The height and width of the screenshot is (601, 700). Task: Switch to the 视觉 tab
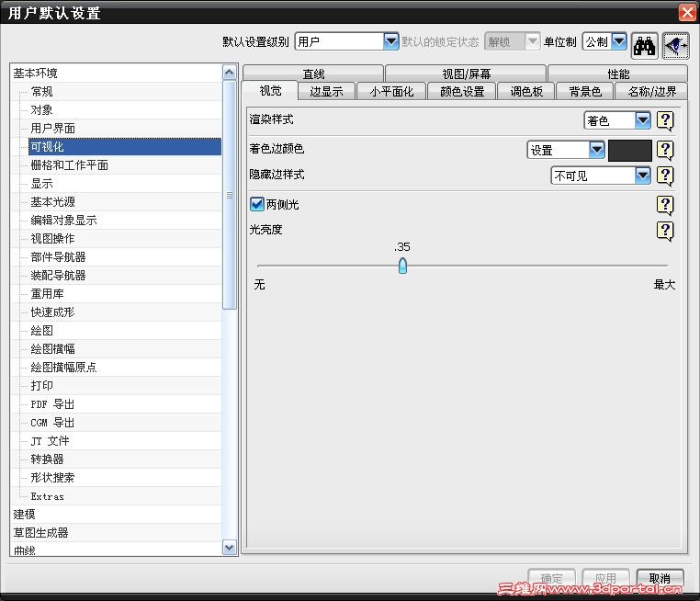(270, 91)
